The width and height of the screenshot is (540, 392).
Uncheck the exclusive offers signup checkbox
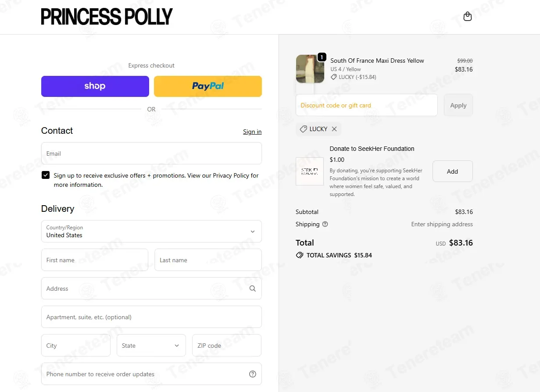(46, 175)
